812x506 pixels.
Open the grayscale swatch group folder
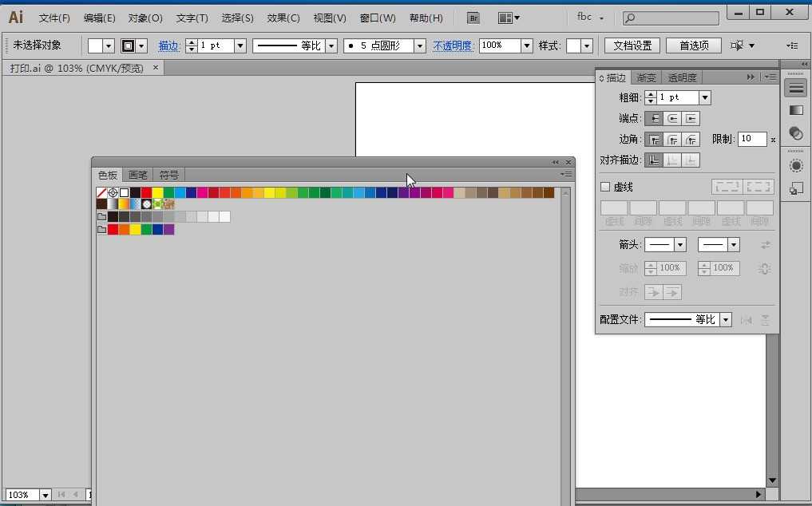101,217
